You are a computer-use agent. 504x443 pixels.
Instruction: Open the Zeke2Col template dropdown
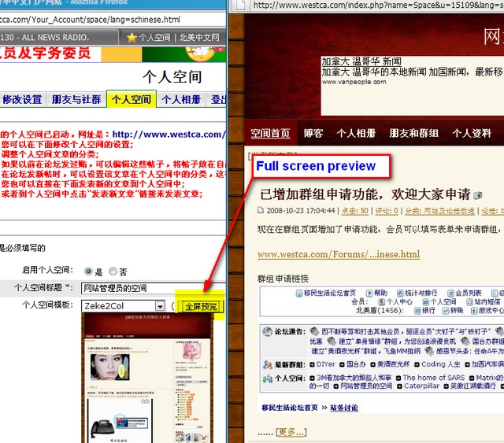tap(160, 306)
